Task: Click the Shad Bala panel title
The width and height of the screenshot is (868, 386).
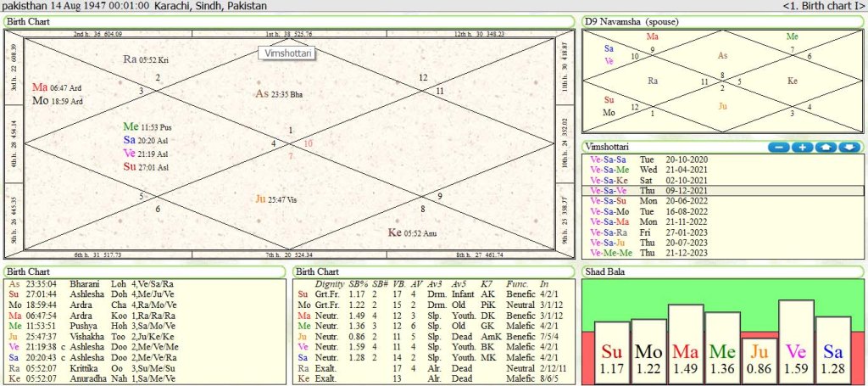Action: coord(606,271)
